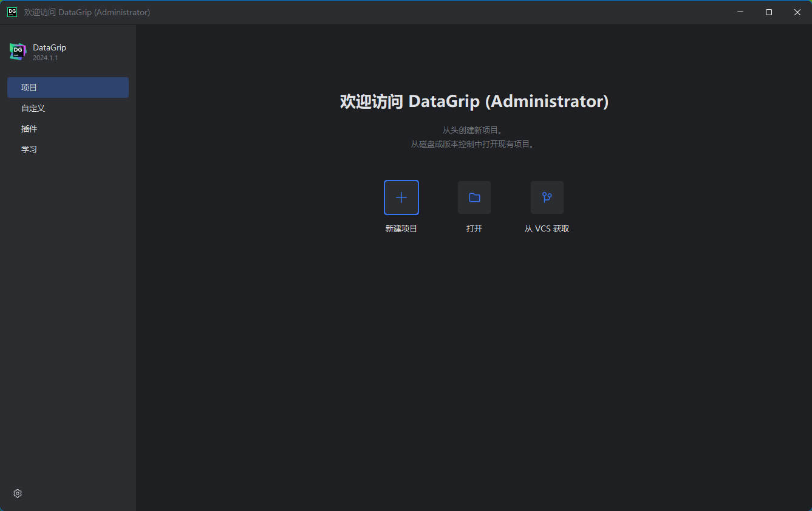
Task: Minimize the DataGrip window
Action: click(740, 12)
